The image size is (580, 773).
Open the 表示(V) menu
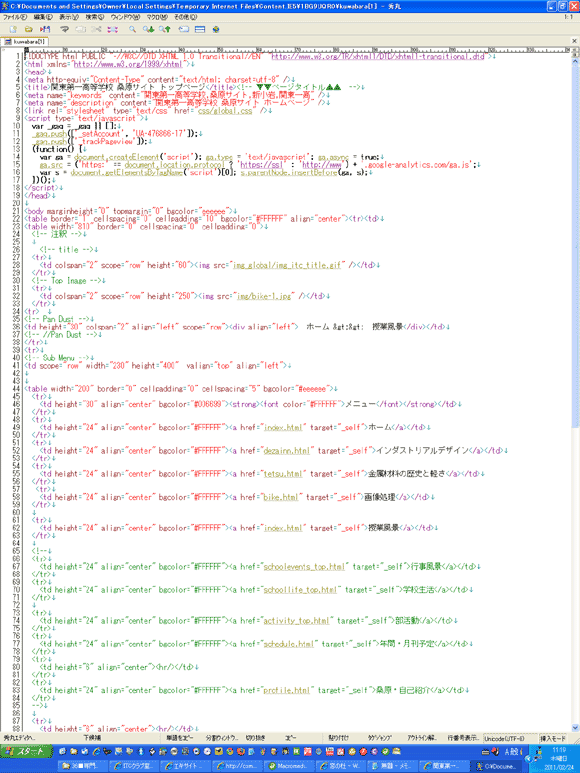(x=69, y=17)
